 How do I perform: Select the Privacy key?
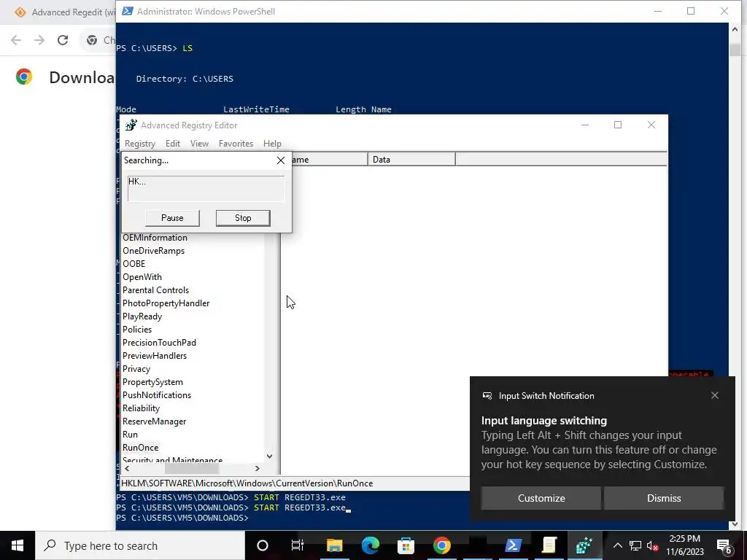click(x=136, y=369)
